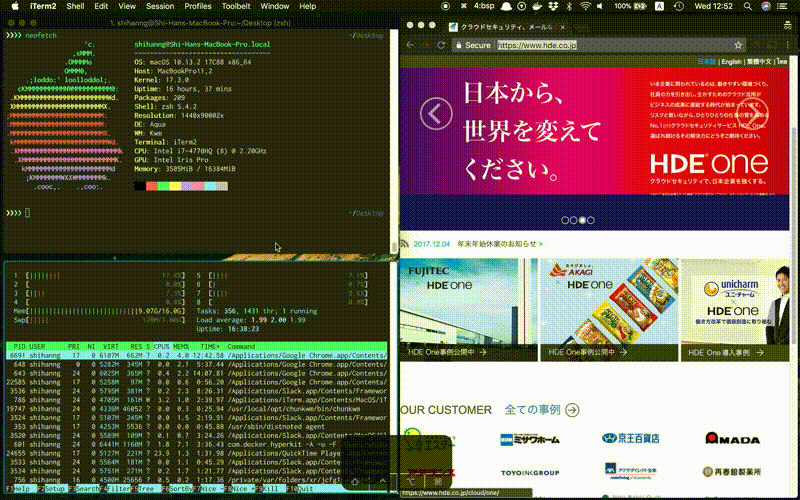The image size is (800, 500).
Task: Open the Wi-Fi status menu
Action: click(x=586, y=6)
